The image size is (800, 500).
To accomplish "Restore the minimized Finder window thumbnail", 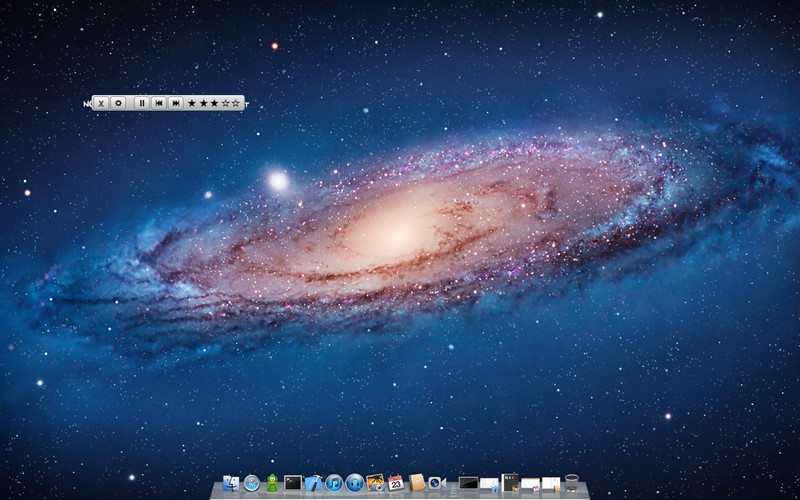I will [x=489, y=484].
